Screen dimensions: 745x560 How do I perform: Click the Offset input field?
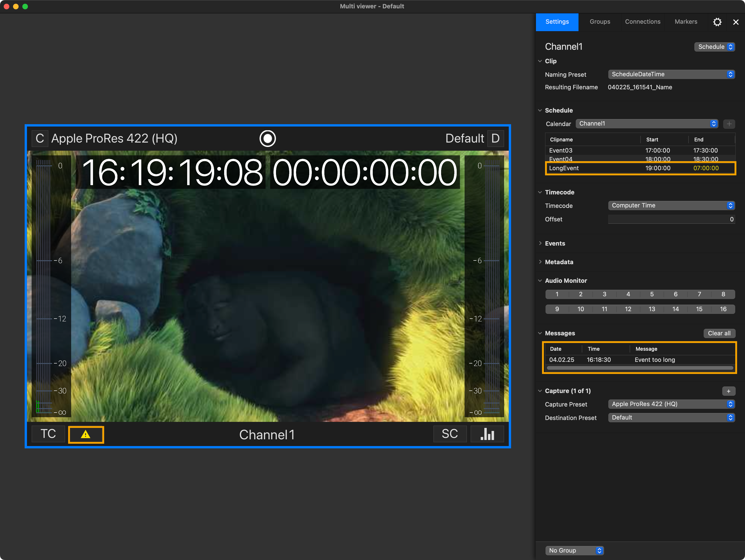point(671,219)
